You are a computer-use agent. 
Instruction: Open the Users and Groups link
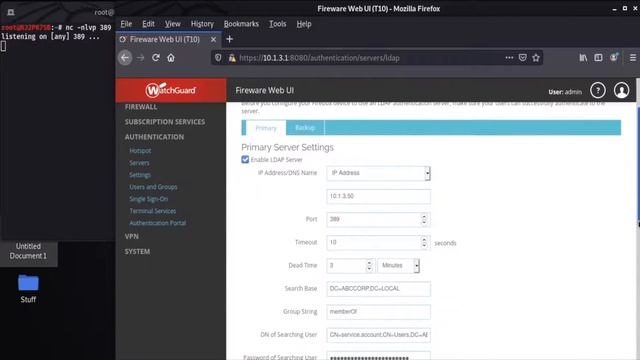[x=153, y=187]
